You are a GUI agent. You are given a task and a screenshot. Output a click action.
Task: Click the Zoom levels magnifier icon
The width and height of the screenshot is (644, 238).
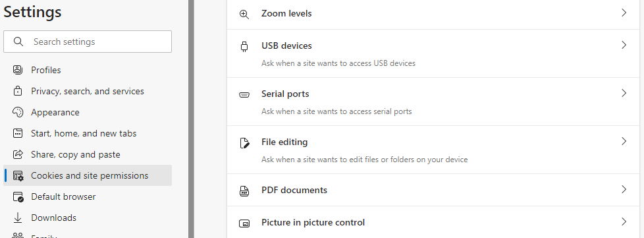coord(244,15)
